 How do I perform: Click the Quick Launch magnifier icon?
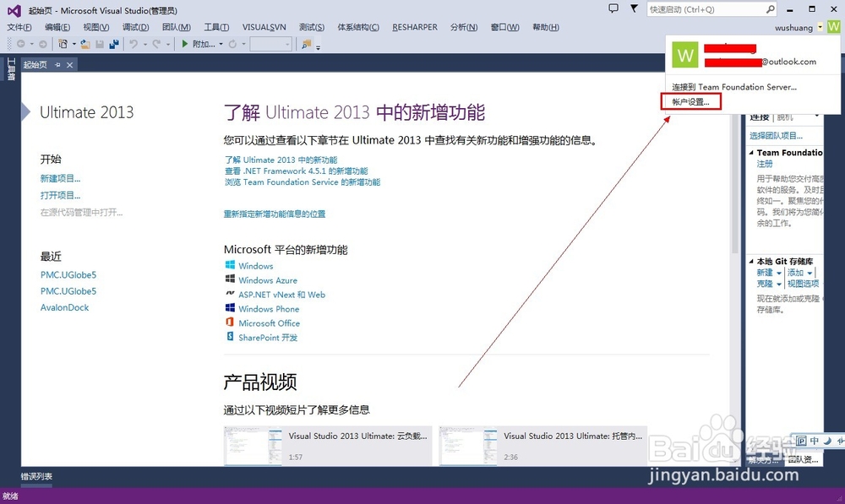click(771, 9)
